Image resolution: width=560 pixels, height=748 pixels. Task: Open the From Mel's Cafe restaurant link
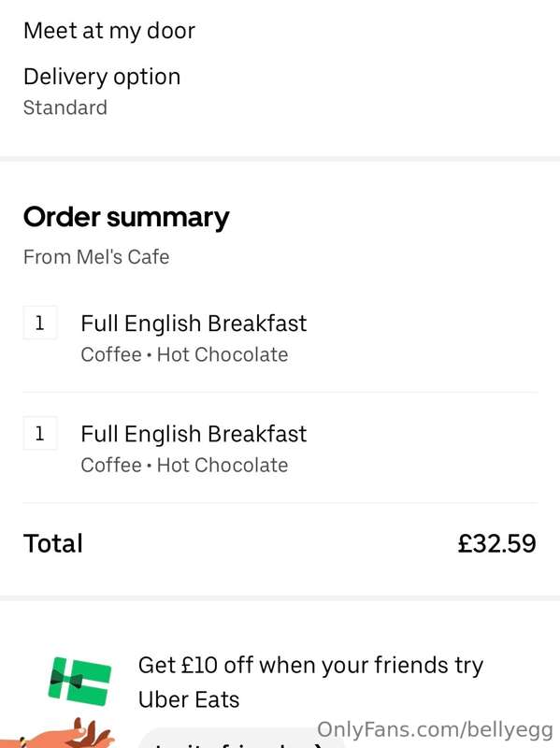tap(96, 256)
